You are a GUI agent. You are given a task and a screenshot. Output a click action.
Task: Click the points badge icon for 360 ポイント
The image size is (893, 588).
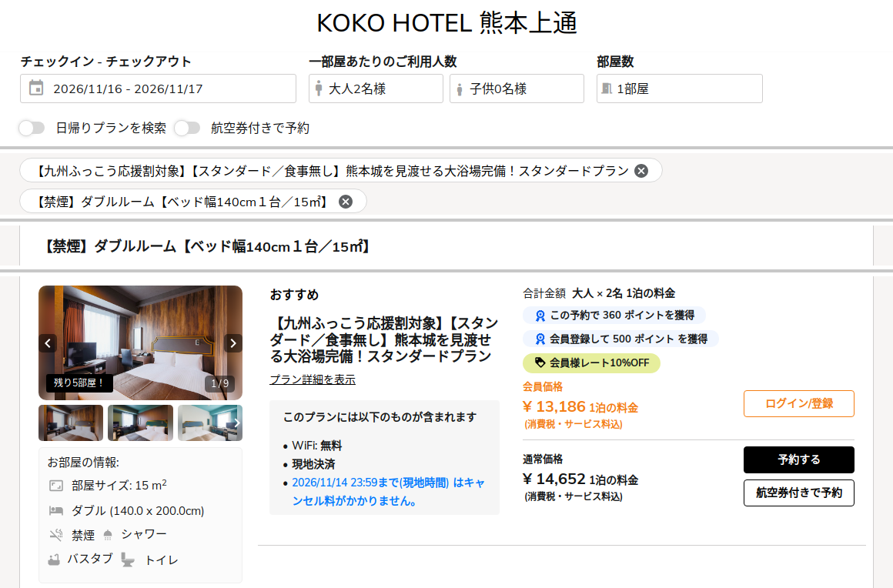tap(540, 316)
